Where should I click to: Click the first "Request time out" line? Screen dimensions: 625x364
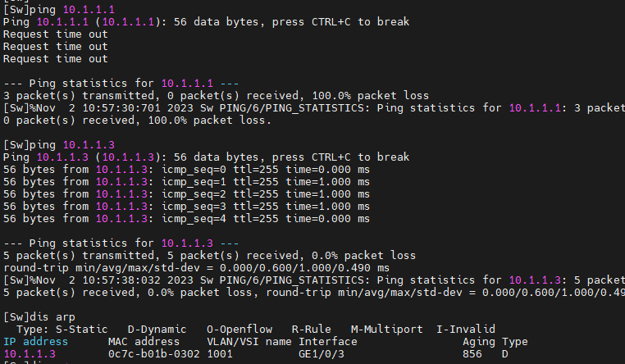[x=56, y=34]
